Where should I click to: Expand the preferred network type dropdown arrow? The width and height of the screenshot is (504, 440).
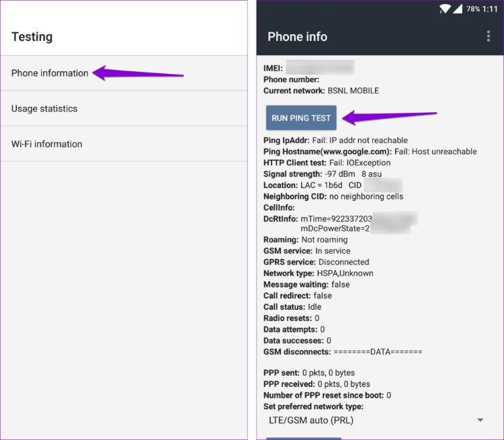(x=480, y=421)
